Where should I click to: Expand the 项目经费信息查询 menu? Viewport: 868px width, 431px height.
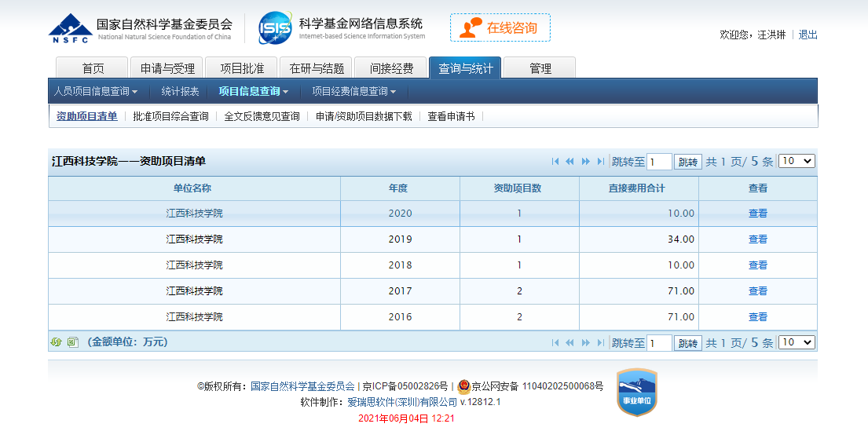coord(353,91)
